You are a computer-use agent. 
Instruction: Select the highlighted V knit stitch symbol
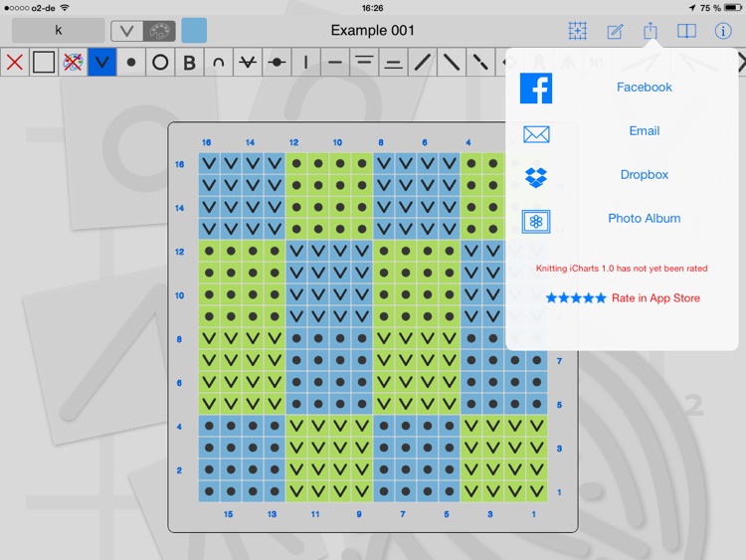point(102,63)
